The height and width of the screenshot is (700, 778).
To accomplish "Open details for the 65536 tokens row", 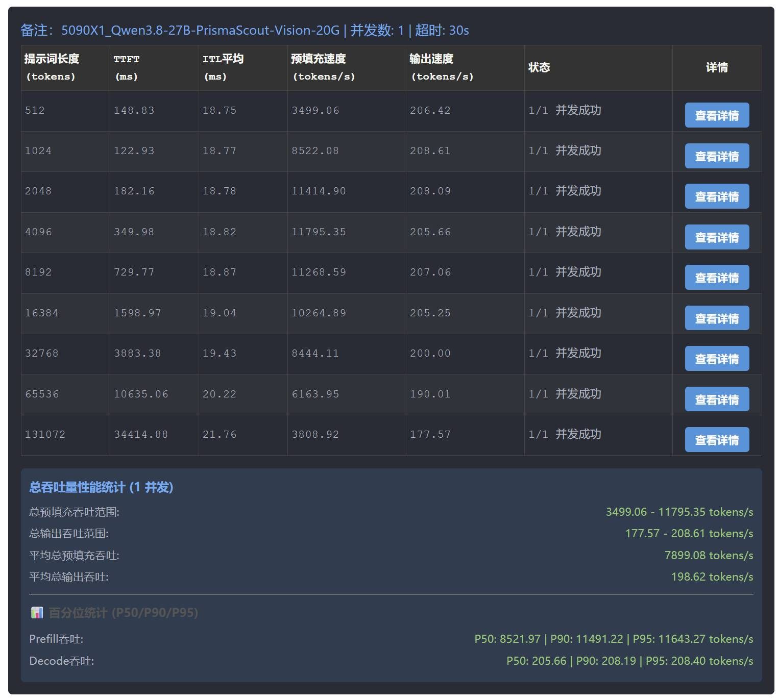I will point(717,399).
